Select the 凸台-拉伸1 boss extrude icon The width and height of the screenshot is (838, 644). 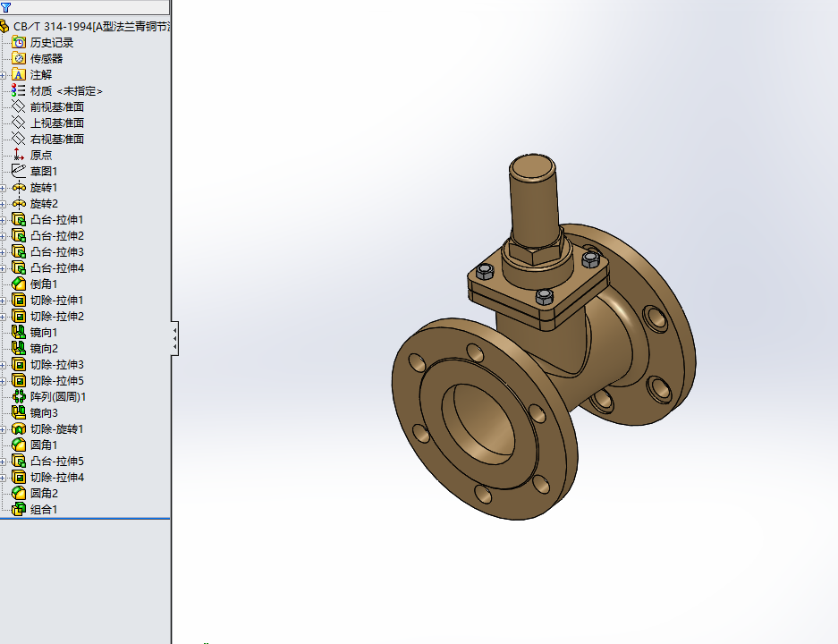click(19, 220)
